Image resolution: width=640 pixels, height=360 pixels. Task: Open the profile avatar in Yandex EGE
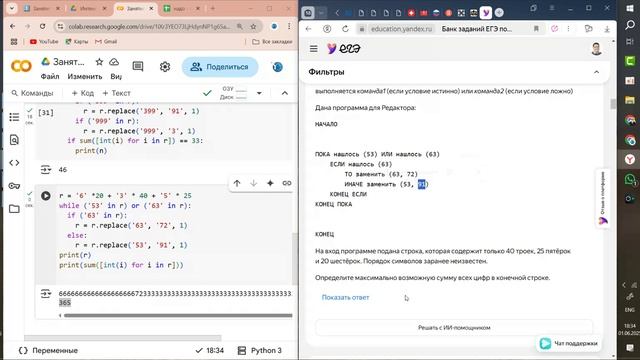(x=596, y=49)
